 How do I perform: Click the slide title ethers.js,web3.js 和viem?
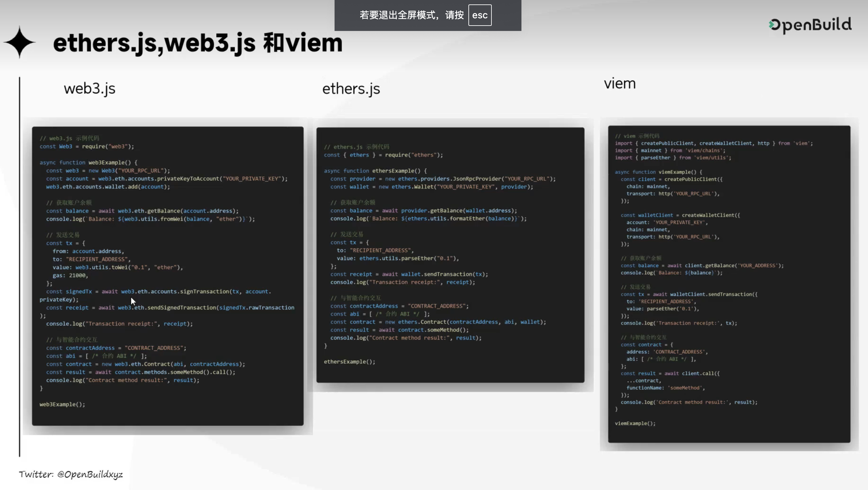pos(198,43)
